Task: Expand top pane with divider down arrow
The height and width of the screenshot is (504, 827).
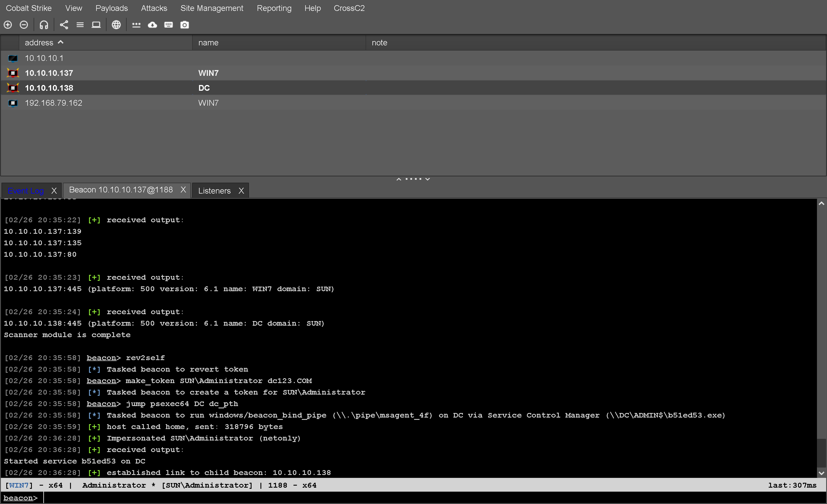Action: 428,179
